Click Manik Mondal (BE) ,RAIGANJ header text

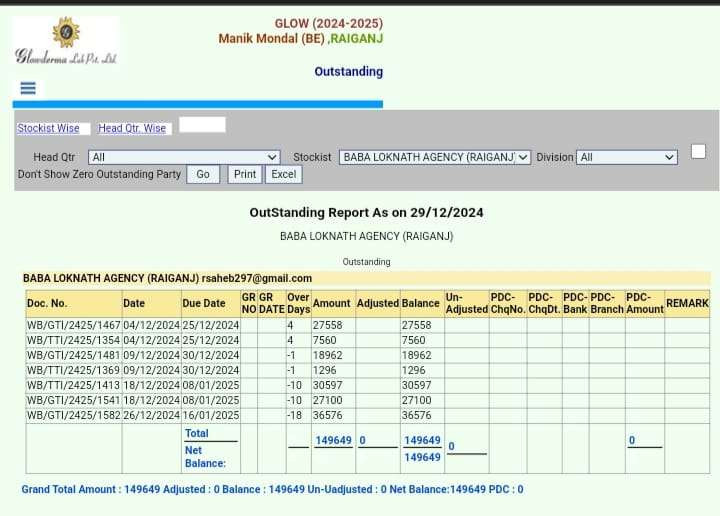pos(301,39)
